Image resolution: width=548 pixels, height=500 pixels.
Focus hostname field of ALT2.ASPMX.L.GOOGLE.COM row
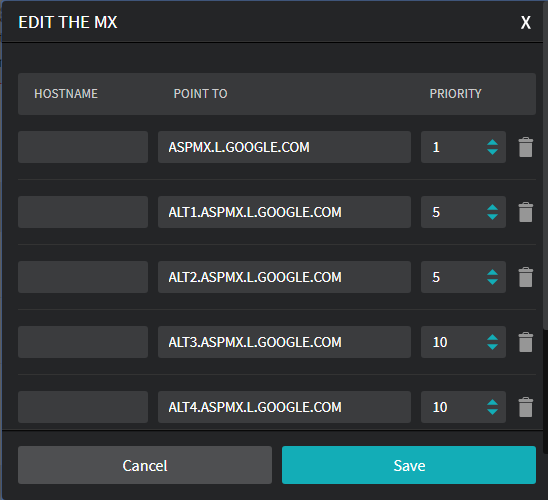click(83, 277)
